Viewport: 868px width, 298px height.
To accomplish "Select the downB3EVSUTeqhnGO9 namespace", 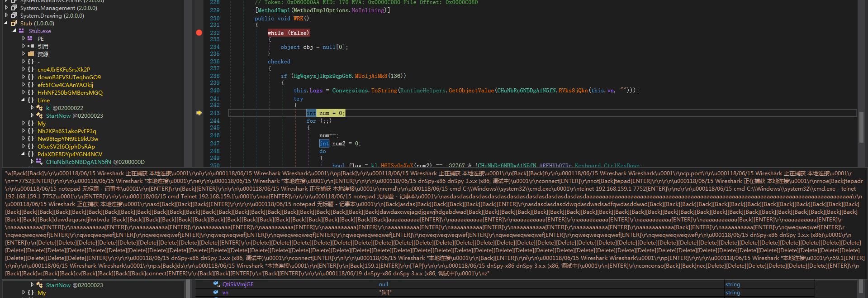I will point(69,77).
